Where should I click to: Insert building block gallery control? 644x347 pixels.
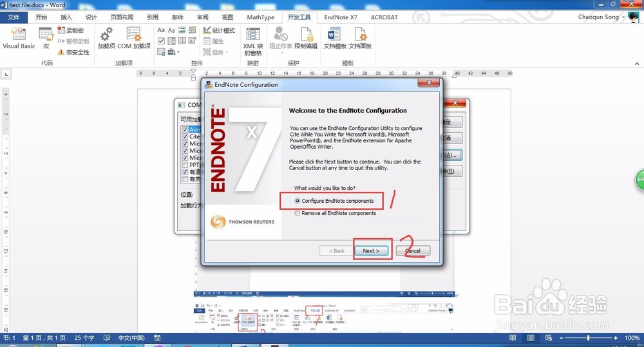point(192,30)
